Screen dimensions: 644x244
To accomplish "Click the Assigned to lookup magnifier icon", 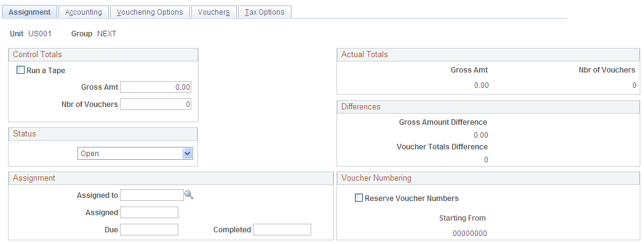I will tap(188, 195).
